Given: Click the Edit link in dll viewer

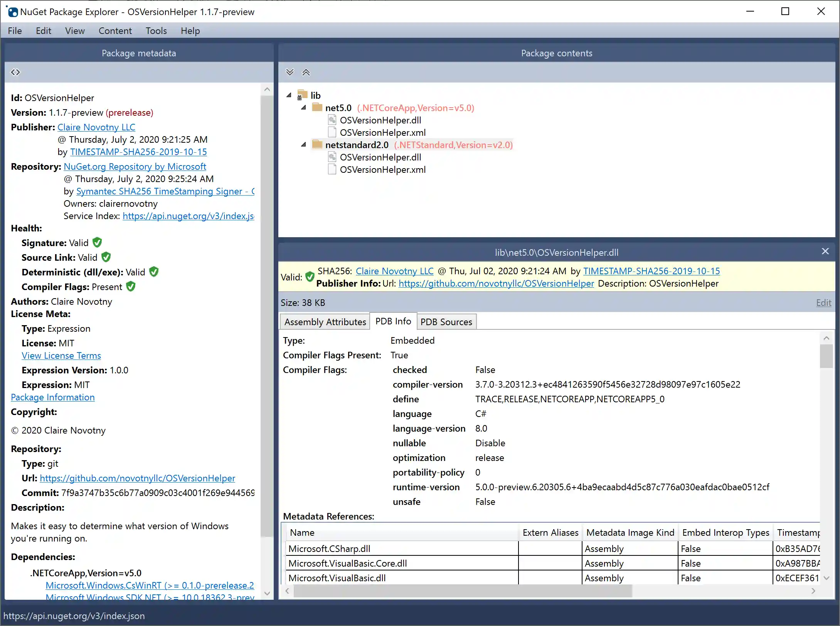Looking at the screenshot, I should (x=823, y=302).
